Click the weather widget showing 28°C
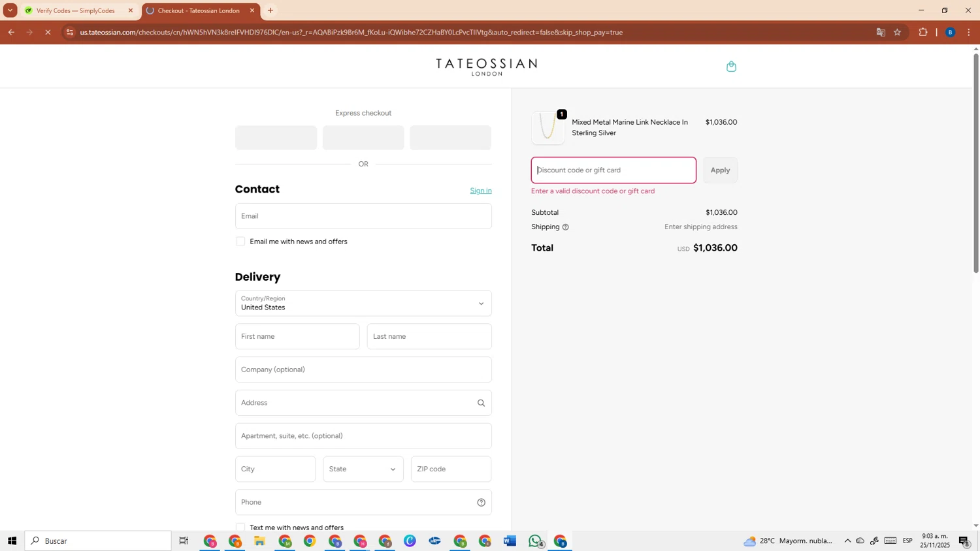The height and width of the screenshot is (551, 980). click(788, 541)
